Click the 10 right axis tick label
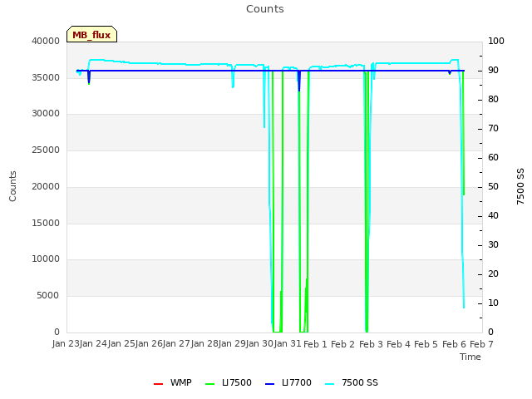This screenshot has height=399, width=532. click(x=493, y=303)
